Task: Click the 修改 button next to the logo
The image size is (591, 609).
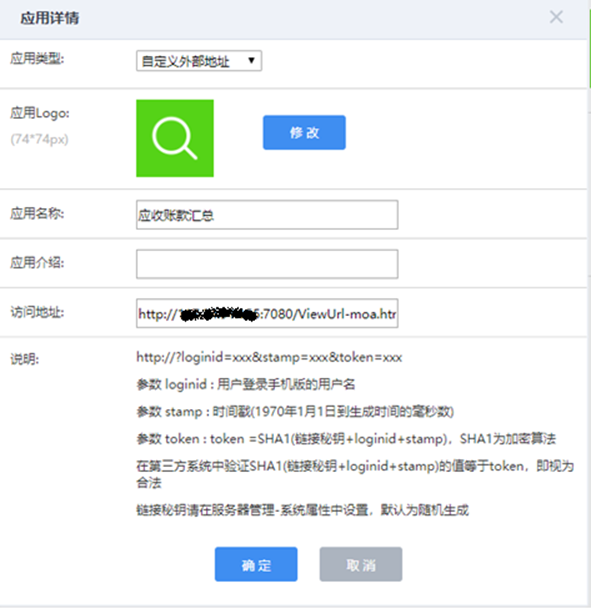Action: click(x=304, y=132)
